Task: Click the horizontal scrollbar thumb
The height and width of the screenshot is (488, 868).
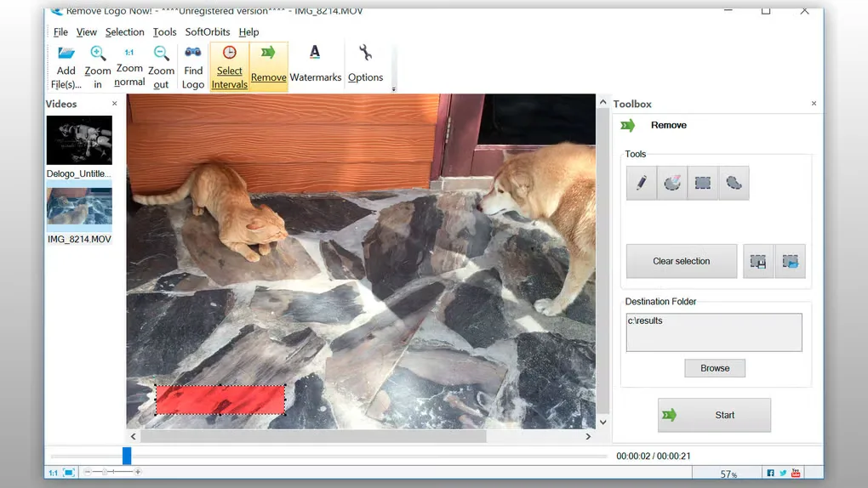Action: (x=313, y=436)
